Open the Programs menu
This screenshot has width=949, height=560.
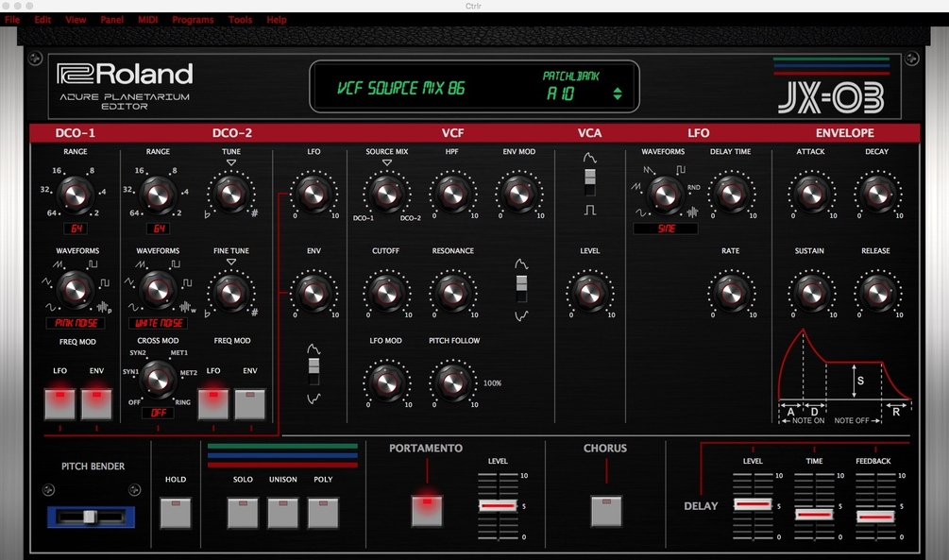pyautogui.click(x=193, y=19)
